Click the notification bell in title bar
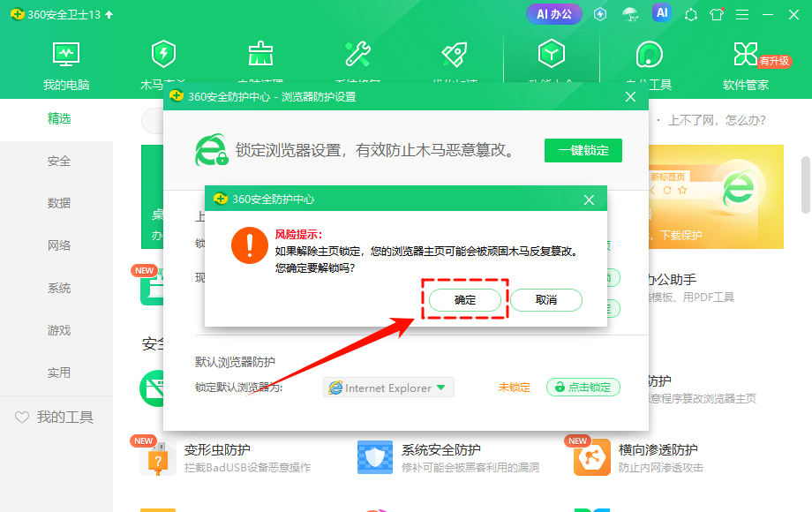The height and width of the screenshot is (512, 812). (691, 14)
